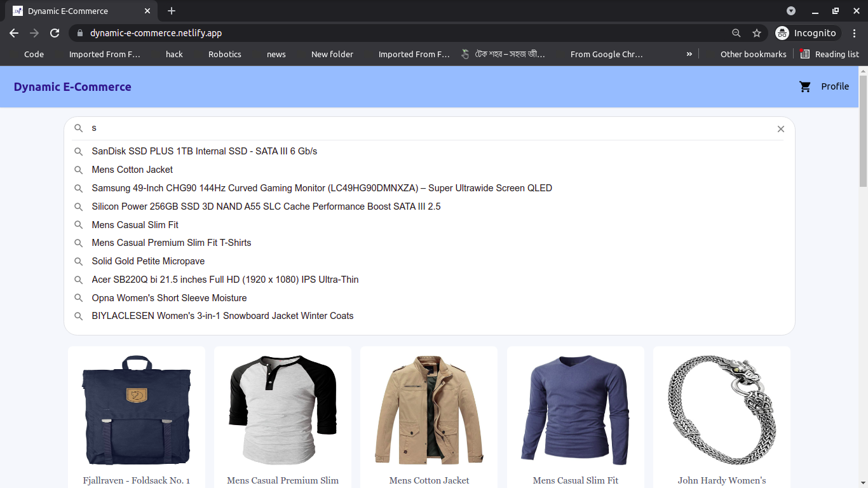Open the Bengali-titled bookmark
The width and height of the screenshot is (868, 488).
click(503, 54)
